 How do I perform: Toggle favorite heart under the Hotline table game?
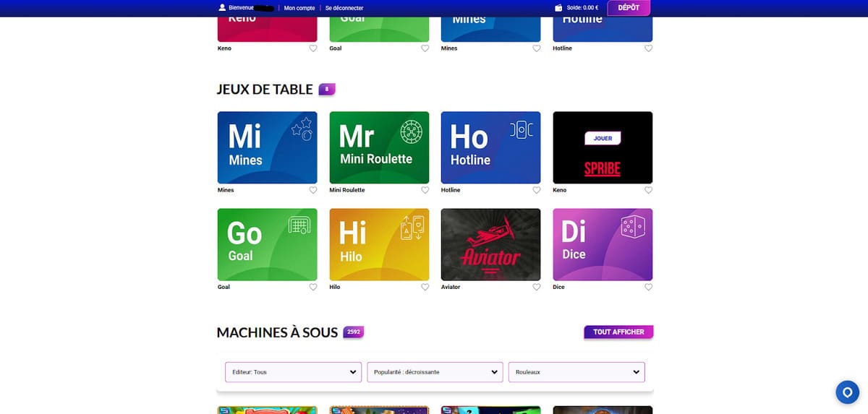537,190
